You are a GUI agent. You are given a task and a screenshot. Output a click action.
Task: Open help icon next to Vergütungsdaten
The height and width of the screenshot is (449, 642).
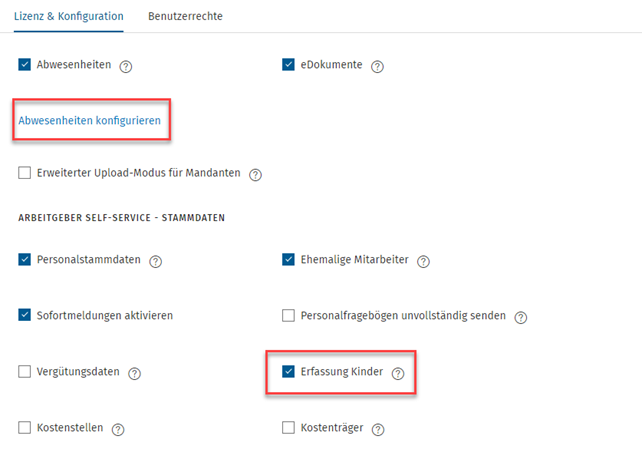[x=134, y=373]
